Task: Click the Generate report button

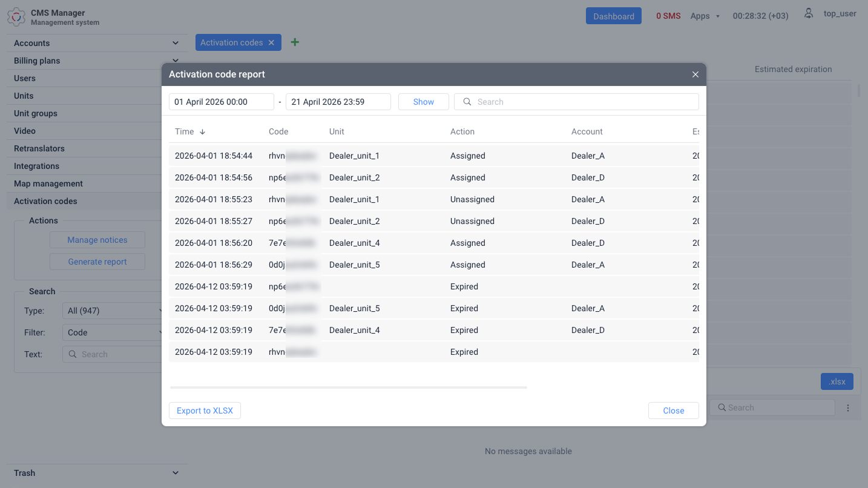Action: (x=97, y=262)
